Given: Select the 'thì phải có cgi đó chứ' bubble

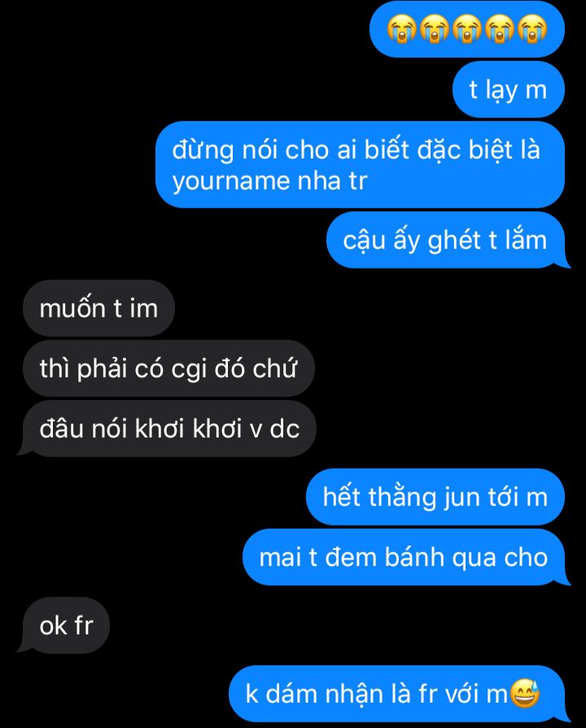Looking at the screenshot, I should click(168, 368).
